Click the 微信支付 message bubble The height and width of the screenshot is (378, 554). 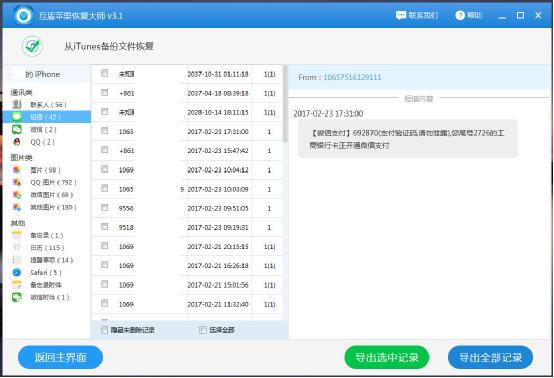click(408, 139)
